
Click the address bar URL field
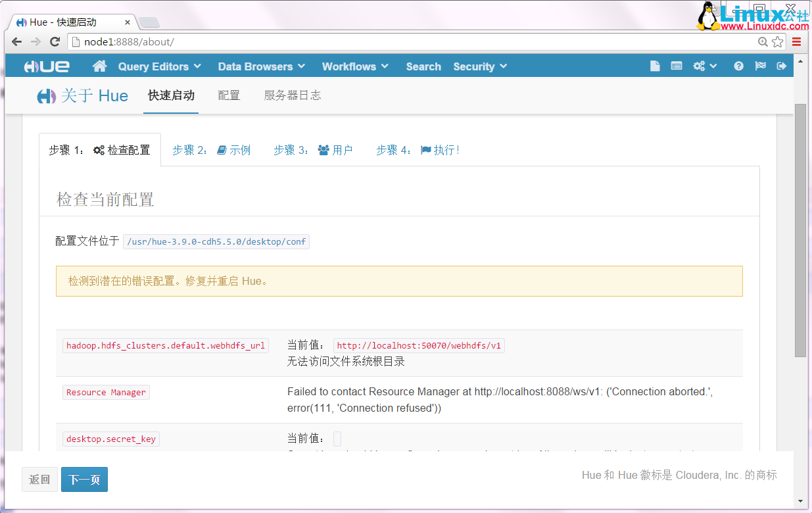pos(394,42)
